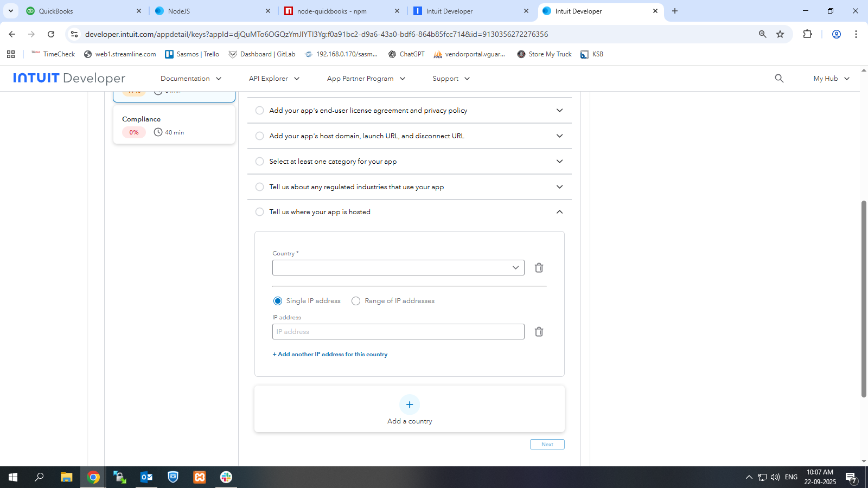Click the Intuit Developer logo
Screen dimensions: 868x488
69,79
